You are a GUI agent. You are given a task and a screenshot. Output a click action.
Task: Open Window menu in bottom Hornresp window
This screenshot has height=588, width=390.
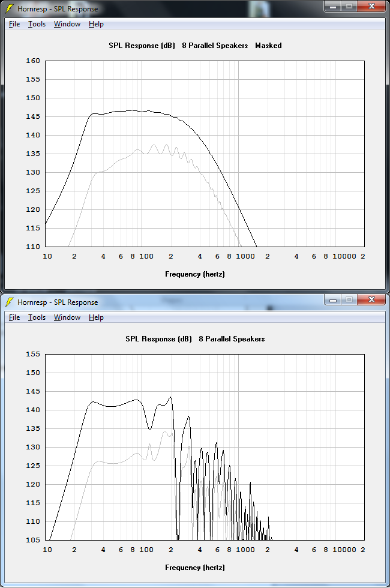(x=67, y=317)
